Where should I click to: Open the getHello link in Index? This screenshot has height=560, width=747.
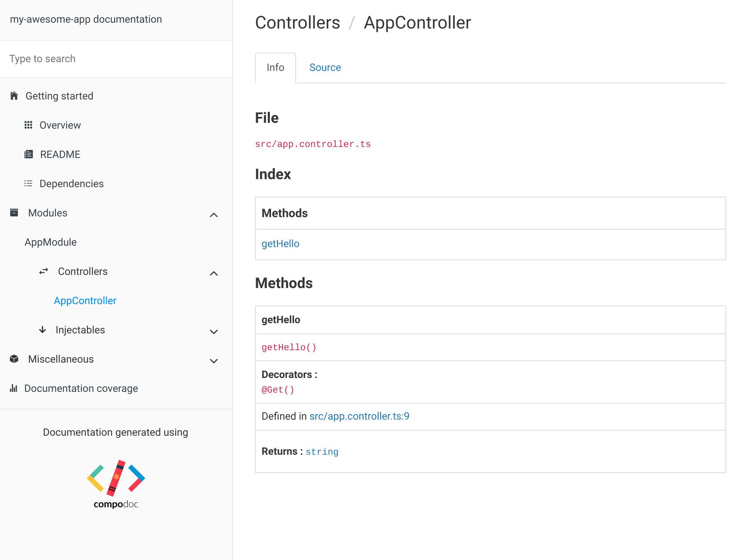280,244
